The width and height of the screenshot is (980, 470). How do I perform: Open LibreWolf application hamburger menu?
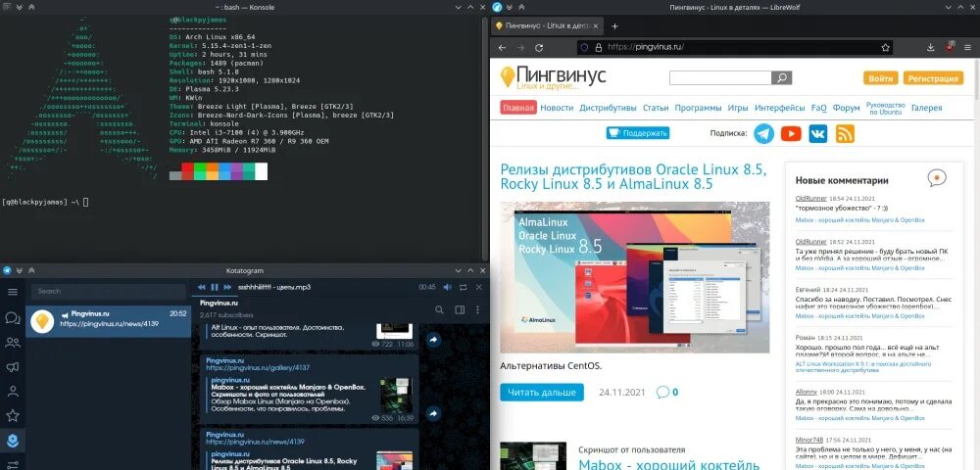pyautogui.click(x=969, y=47)
